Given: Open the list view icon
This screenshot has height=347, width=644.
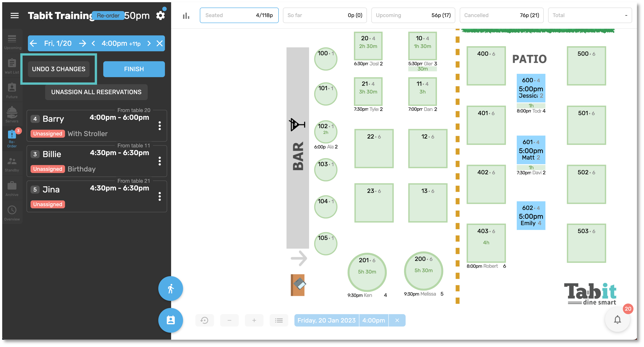Looking at the screenshot, I should pos(279,320).
